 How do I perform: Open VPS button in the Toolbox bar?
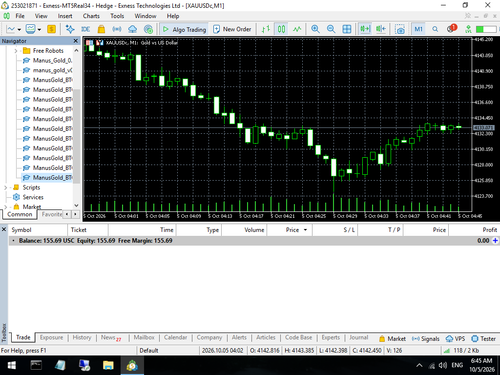pyautogui.click(x=455, y=339)
